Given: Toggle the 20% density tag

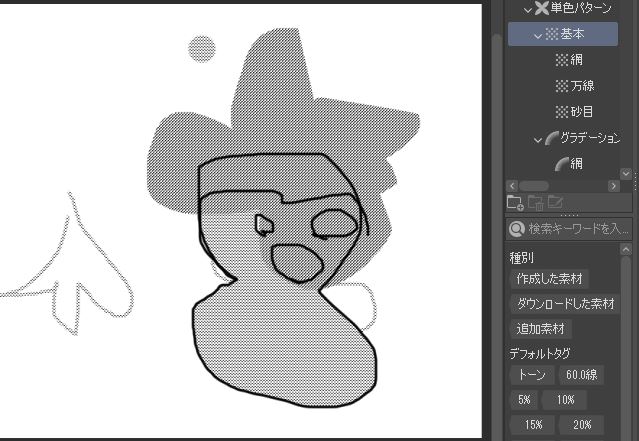Looking at the screenshot, I should [582, 425].
